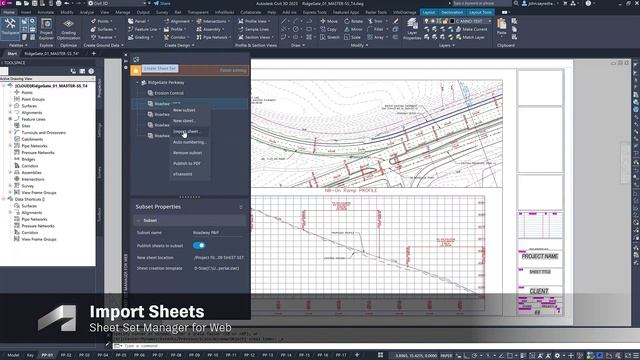Select the Rectangle draw tool
Image resolution: width=640 pixels, height=360 pixels.
point(309,29)
